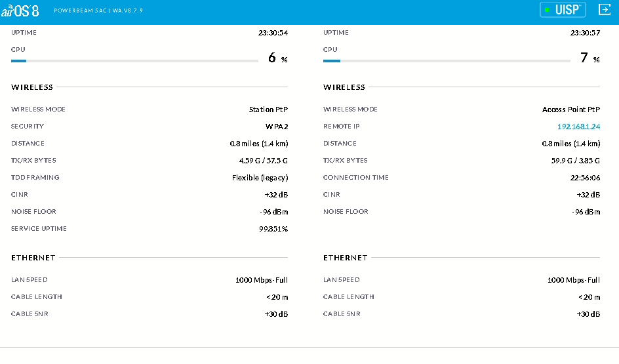Click the left panel 1000 Mbps-Full LAN speed
This screenshot has width=619, height=364.
coord(261,280)
